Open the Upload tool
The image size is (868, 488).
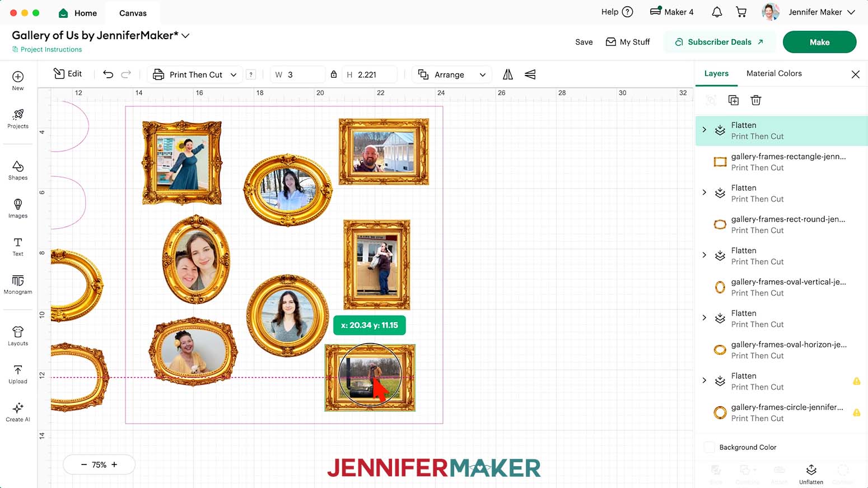point(18,374)
